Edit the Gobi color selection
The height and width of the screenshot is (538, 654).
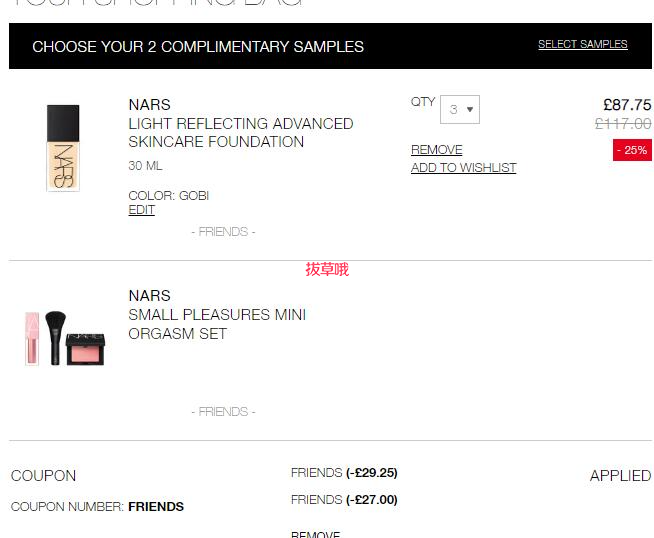point(141,210)
